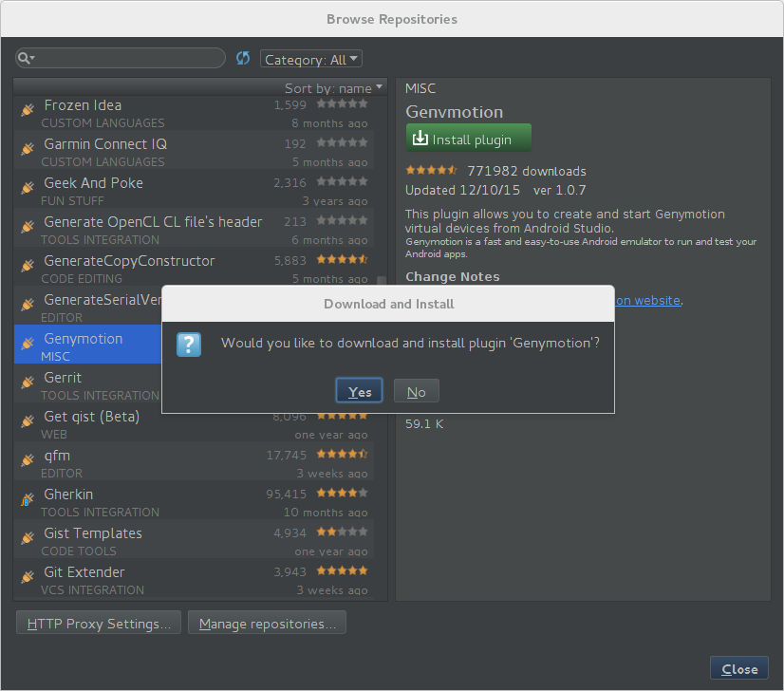Click the Garmin Connect IQ plugin icon
The width and height of the screenshot is (784, 691).
tap(28, 148)
